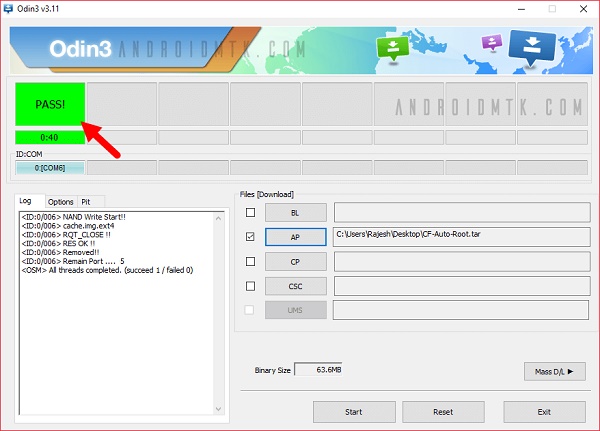Viewport: 600px width, 431px height.
Task: Click the 'Files [Download]' group label
Action: (267, 194)
